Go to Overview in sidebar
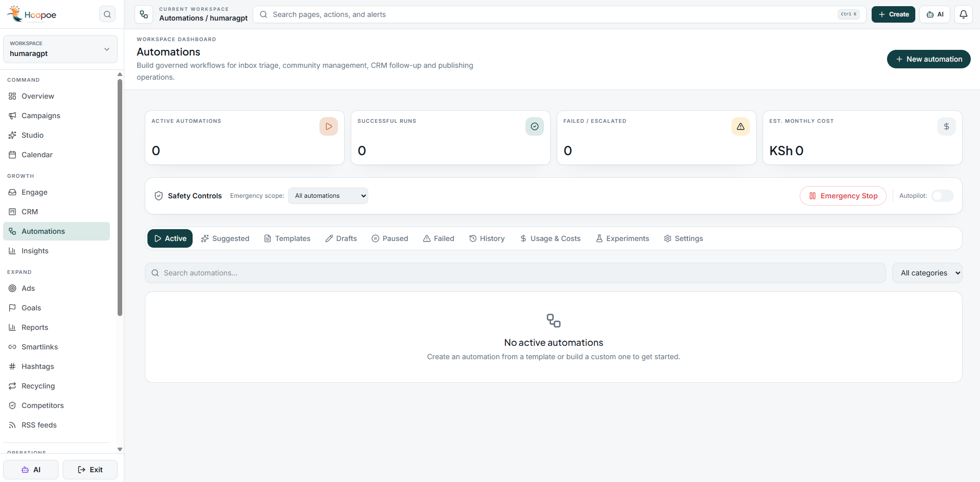Viewport: 980px width, 482px height. 56,96
